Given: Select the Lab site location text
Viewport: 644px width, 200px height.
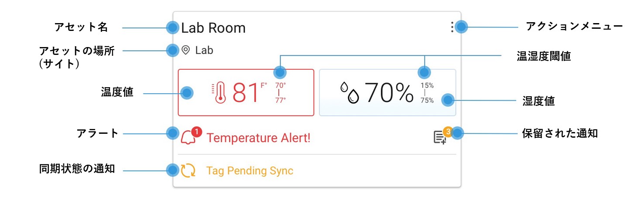Looking at the screenshot, I should [x=204, y=50].
